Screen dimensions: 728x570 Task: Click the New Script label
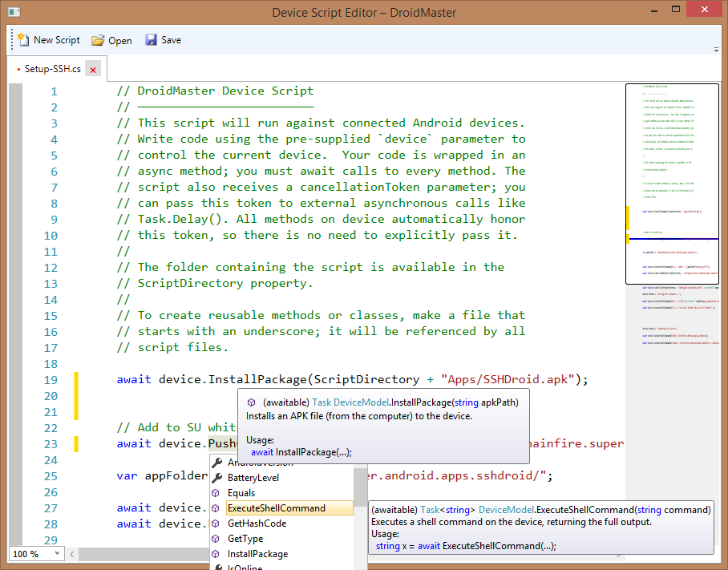(x=57, y=40)
